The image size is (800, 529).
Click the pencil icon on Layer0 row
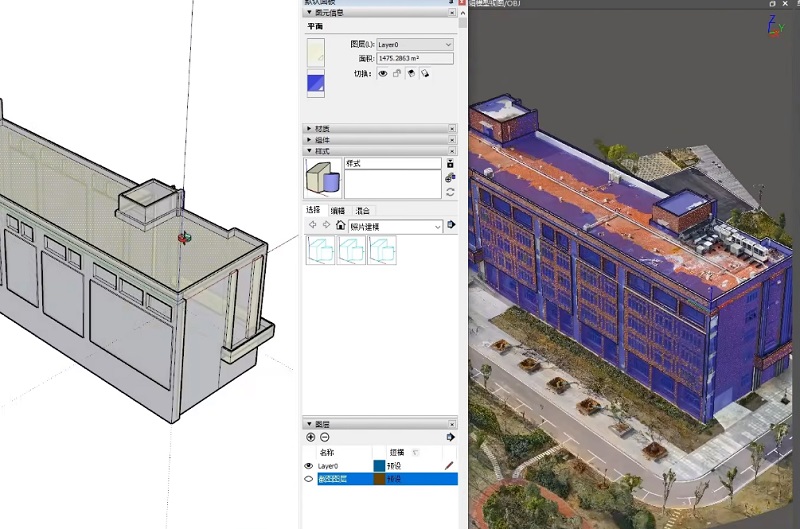tap(449, 465)
